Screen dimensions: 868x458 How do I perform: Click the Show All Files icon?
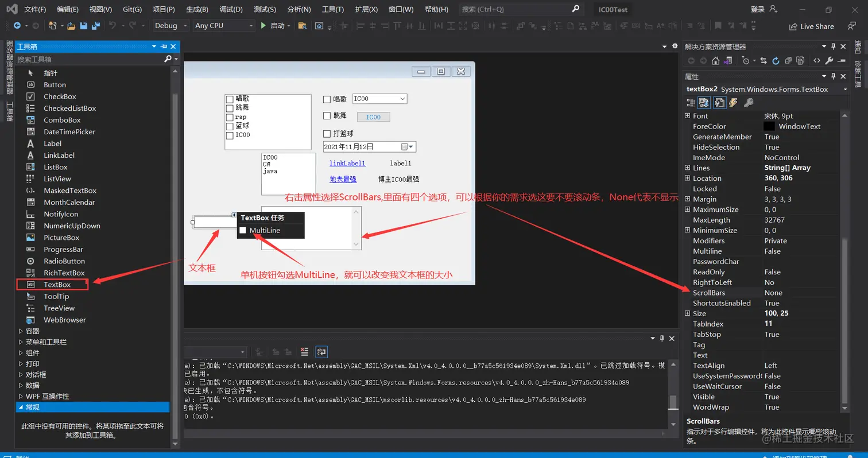tap(800, 60)
